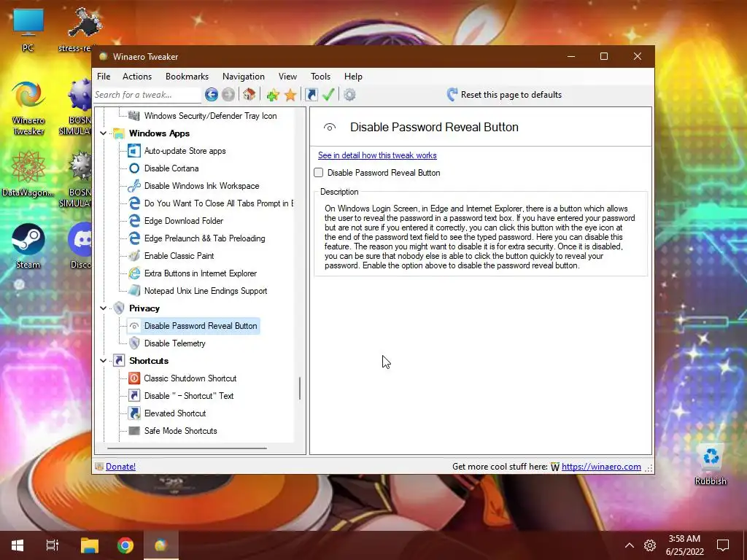Open the File menu
The height and width of the screenshot is (560, 747).
click(x=104, y=77)
